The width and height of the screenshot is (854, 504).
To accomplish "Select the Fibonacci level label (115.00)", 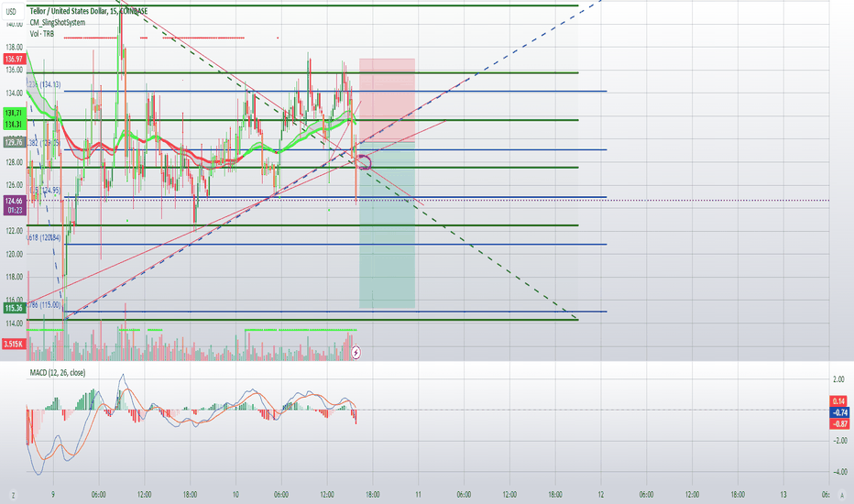I will pyautogui.click(x=45, y=304).
